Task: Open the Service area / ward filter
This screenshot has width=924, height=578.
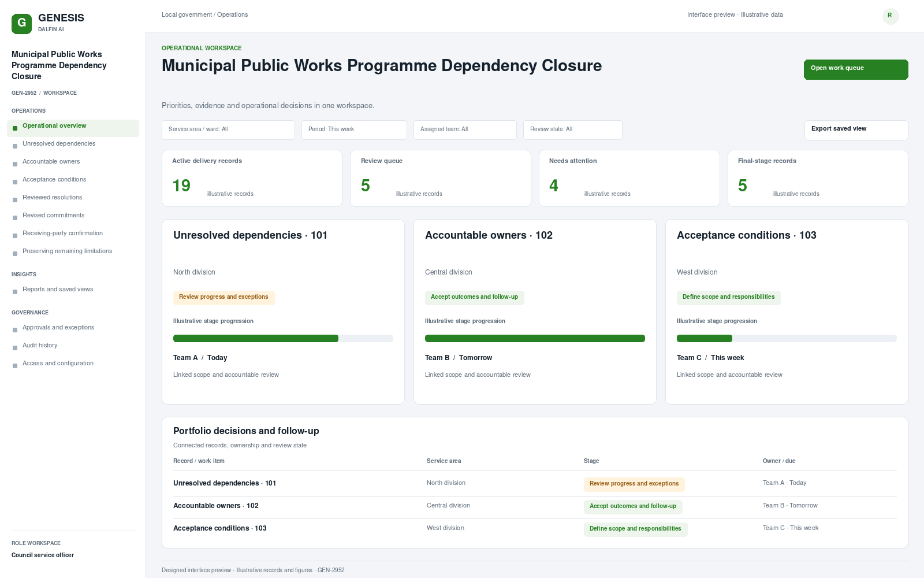Action: (x=228, y=130)
